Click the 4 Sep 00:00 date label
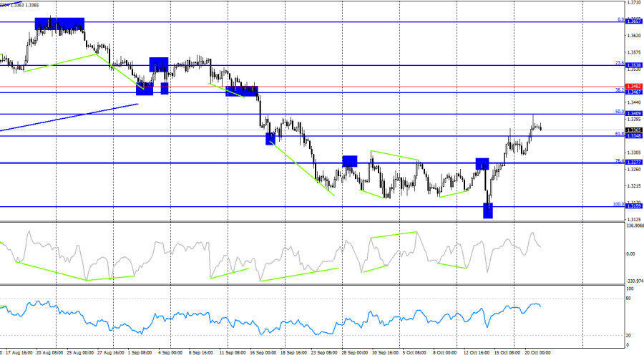 click(170, 353)
